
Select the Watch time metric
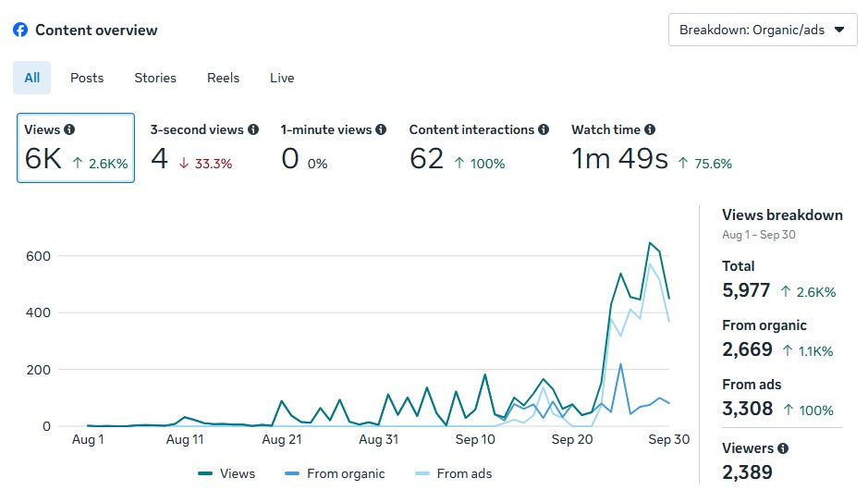(651, 148)
